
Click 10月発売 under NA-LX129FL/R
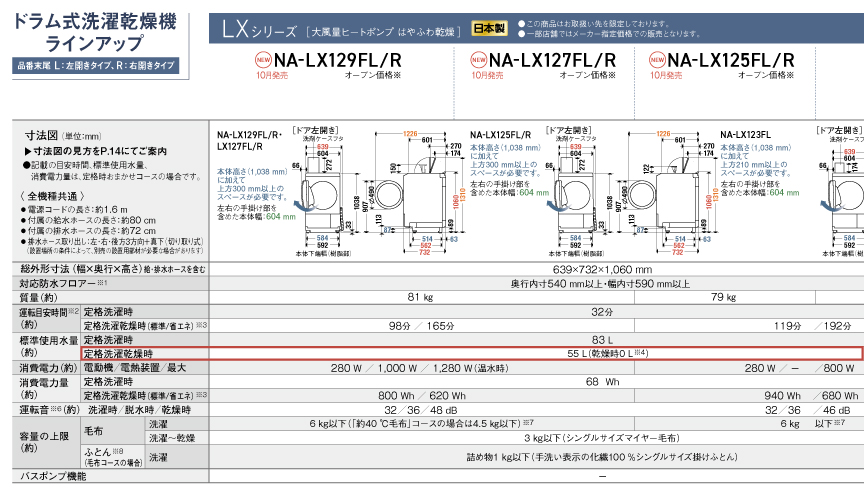[272, 76]
